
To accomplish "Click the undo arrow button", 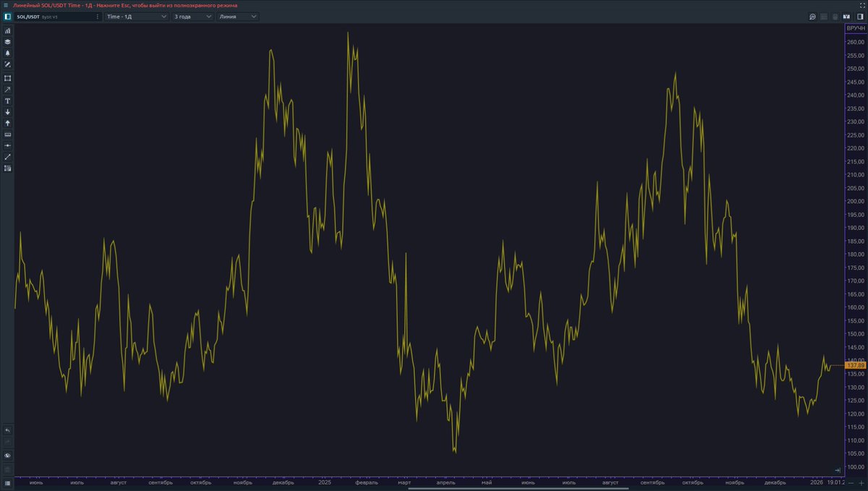I will coord(8,430).
